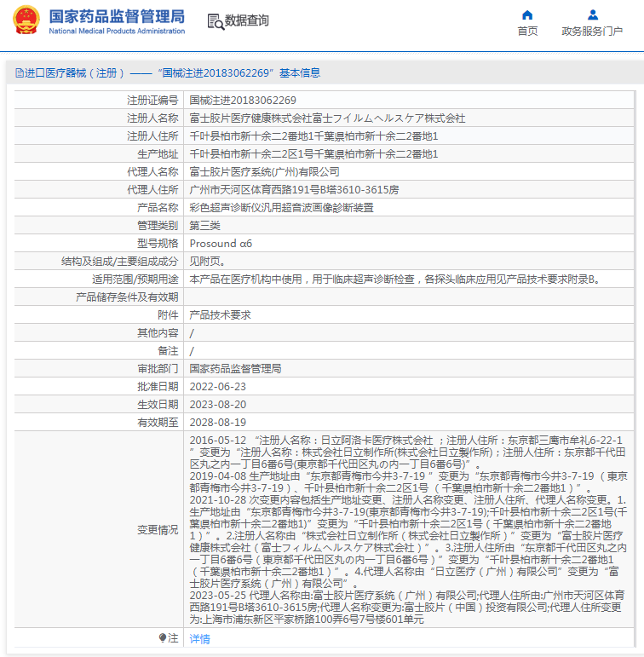
Task: Open the 数据查询 search icon
Action: coord(216,21)
